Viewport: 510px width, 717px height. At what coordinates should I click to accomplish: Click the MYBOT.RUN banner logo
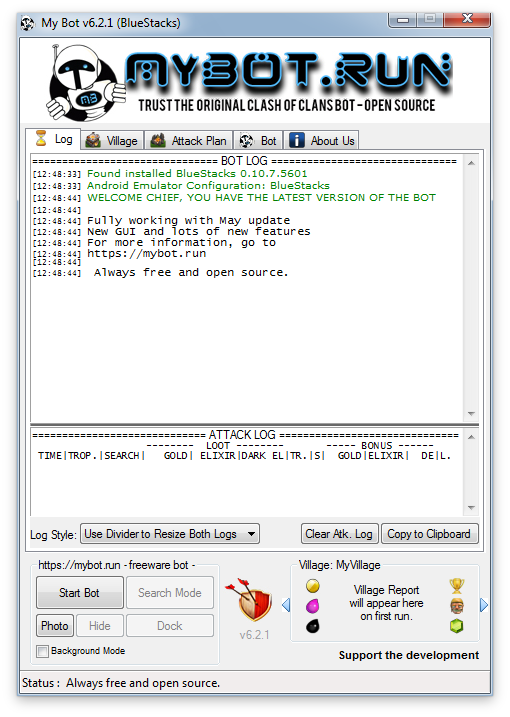(x=289, y=71)
